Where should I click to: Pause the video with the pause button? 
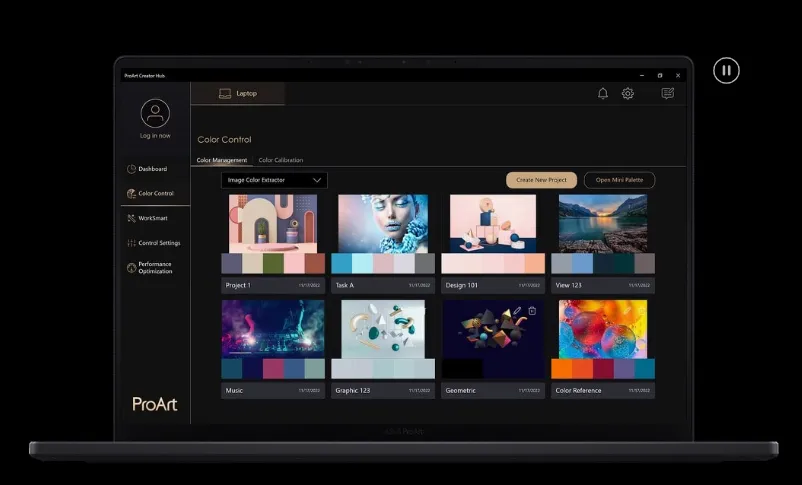[726, 71]
